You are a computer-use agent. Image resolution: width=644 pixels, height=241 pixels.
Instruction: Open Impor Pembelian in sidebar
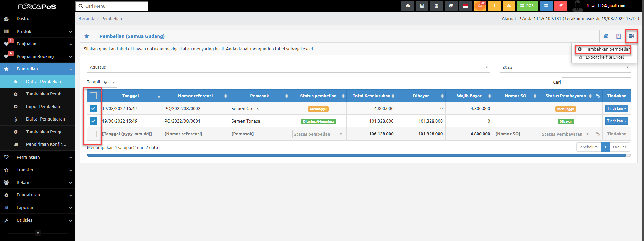point(38,106)
